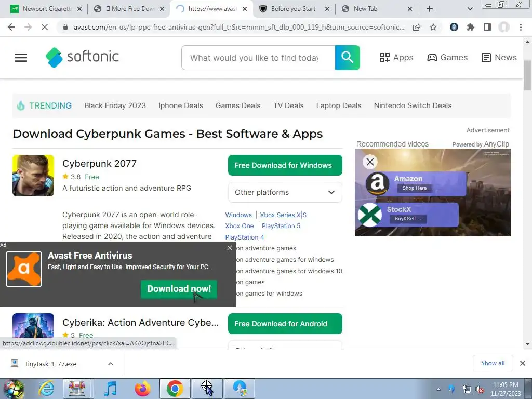Image resolution: width=532 pixels, height=399 pixels.
Task: Click the Softonic logo
Action: (x=82, y=57)
